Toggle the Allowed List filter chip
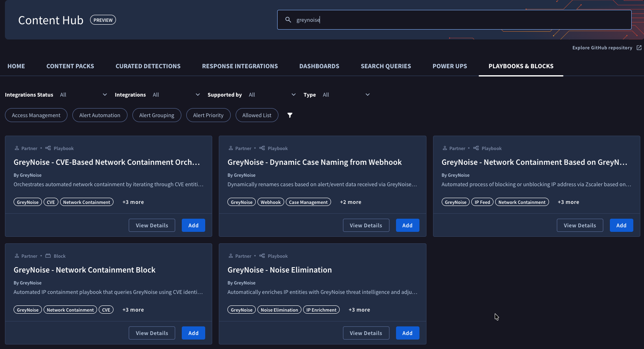The width and height of the screenshot is (644, 349). click(257, 115)
